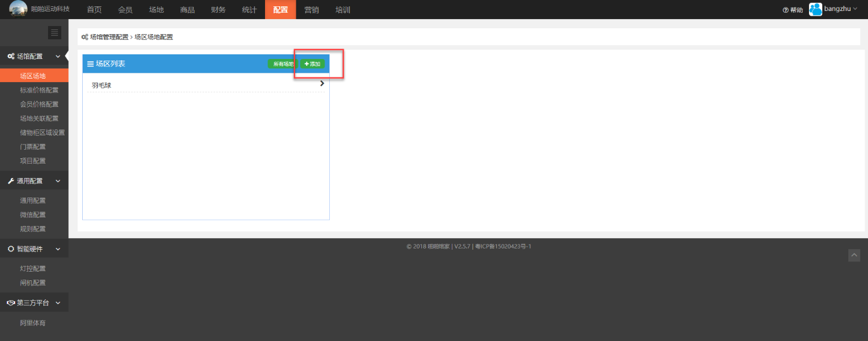Click the 粤ICP备 footer text
The width and height of the screenshot is (868, 341).
[503, 247]
